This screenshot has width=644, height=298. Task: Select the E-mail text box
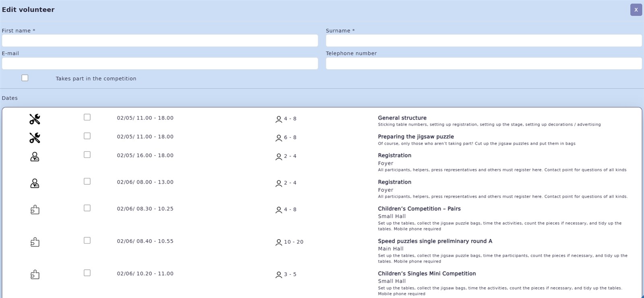click(160, 64)
